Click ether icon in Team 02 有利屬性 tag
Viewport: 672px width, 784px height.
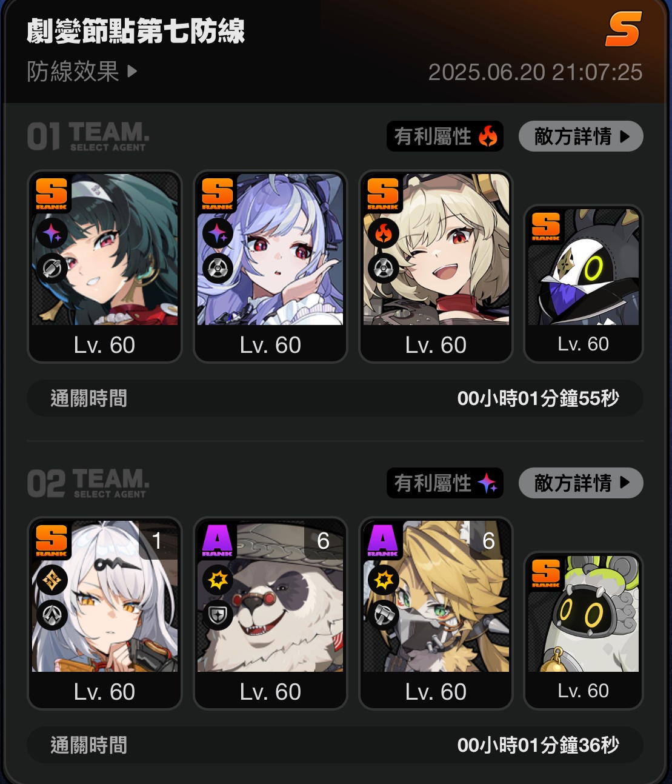pos(487,483)
